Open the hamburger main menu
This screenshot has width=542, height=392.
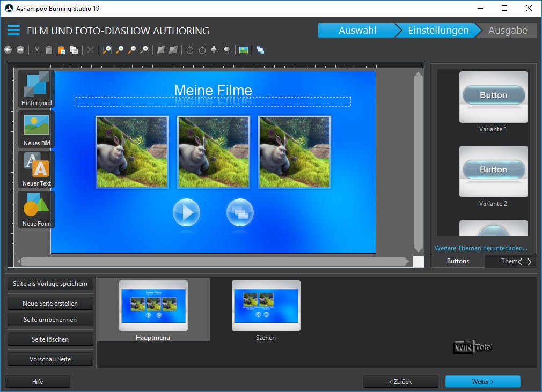click(x=13, y=31)
